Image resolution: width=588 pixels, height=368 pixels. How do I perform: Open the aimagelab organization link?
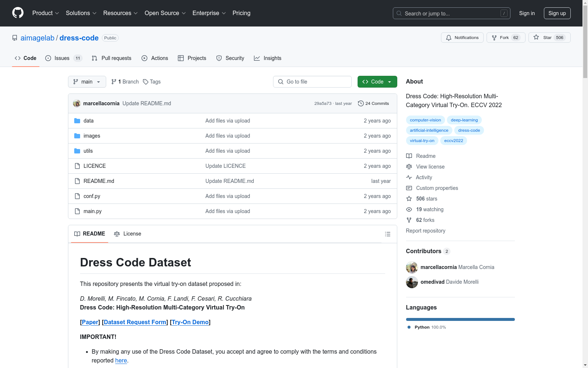pos(37,38)
